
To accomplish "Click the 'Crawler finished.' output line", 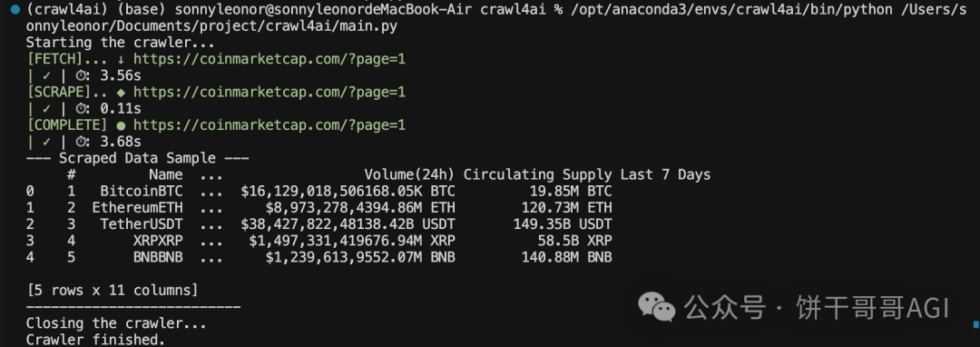I will click(x=95, y=340).
